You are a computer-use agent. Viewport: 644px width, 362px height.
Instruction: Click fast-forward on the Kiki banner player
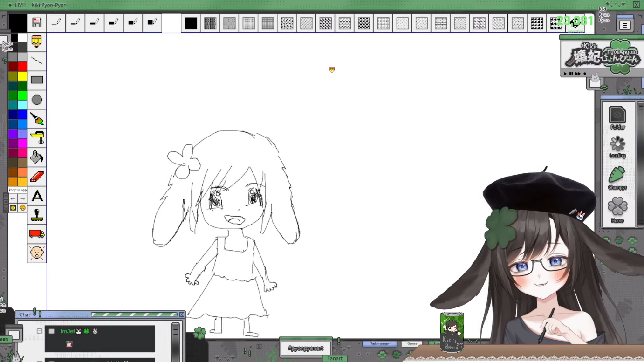(x=578, y=74)
